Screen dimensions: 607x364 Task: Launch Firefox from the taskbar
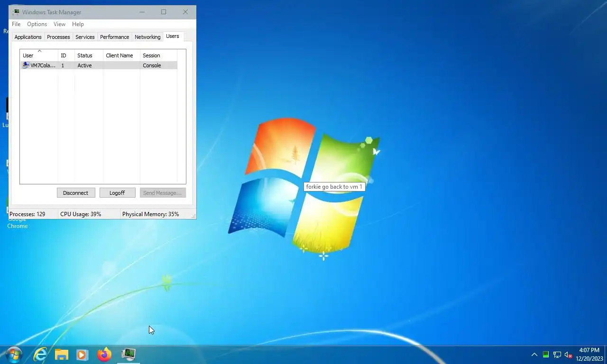pyautogui.click(x=104, y=355)
